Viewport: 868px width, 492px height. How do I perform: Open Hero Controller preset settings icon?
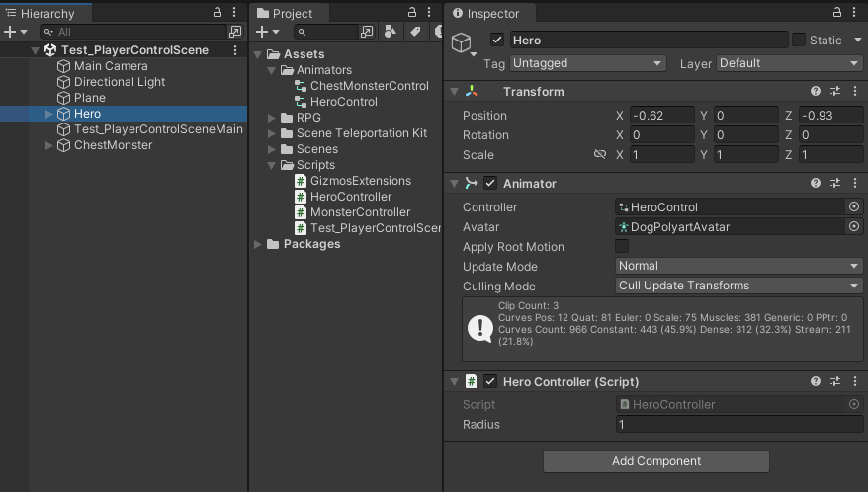click(835, 381)
